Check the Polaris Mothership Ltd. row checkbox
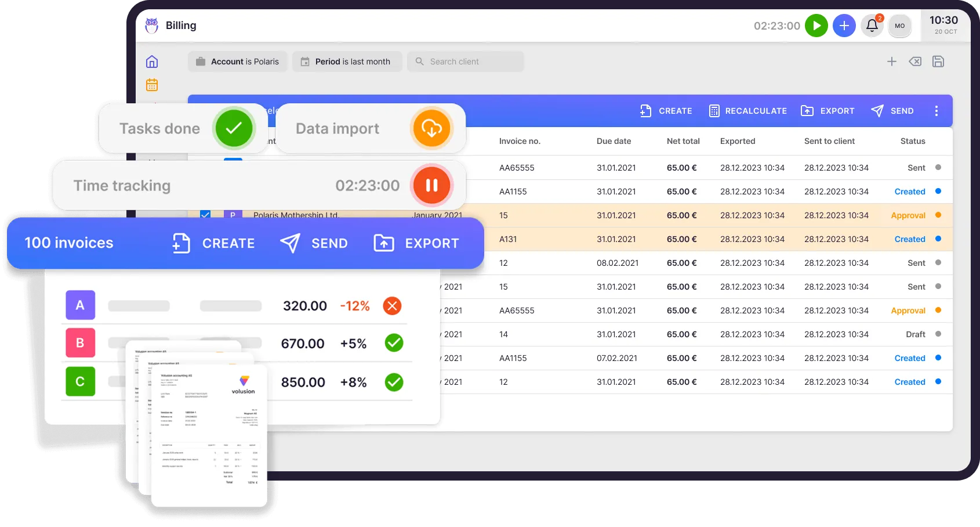This screenshot has width=980, height=527. coord(205,215)
